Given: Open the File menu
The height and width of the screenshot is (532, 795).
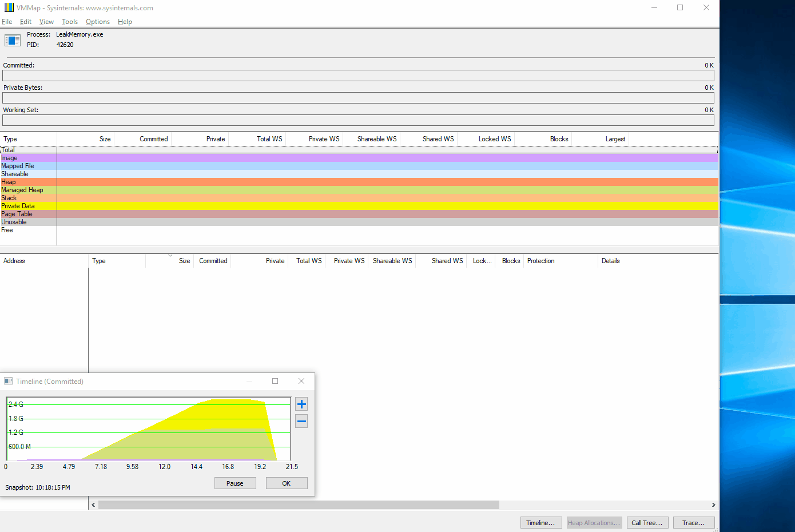Looking at the screenshot, I should click(7, 22).
